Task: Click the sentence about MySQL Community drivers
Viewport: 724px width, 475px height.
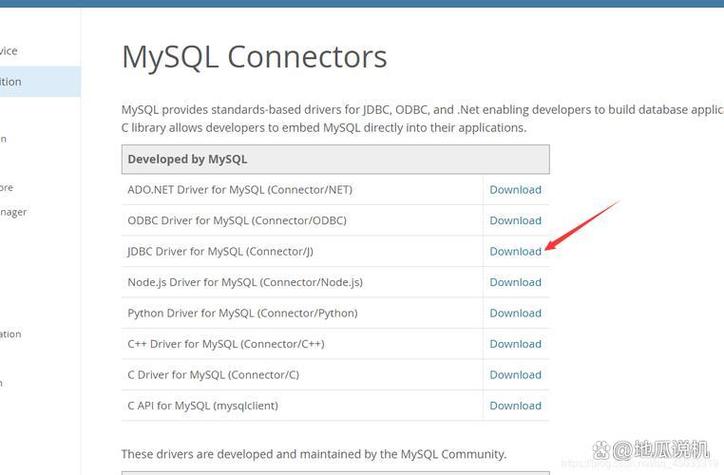Action: coord(314,454)
